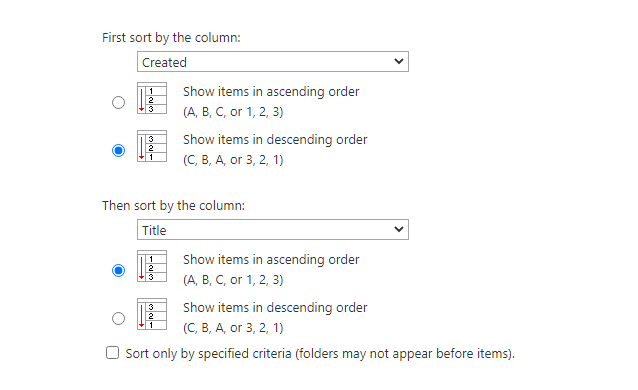
Task: Click first 'Show items in ascending order' label
Action: point(271,92)
